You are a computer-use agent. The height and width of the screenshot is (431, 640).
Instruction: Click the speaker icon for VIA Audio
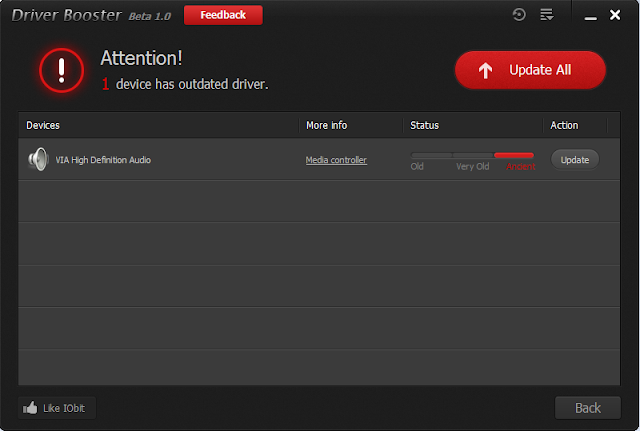(x=38, y=159)
